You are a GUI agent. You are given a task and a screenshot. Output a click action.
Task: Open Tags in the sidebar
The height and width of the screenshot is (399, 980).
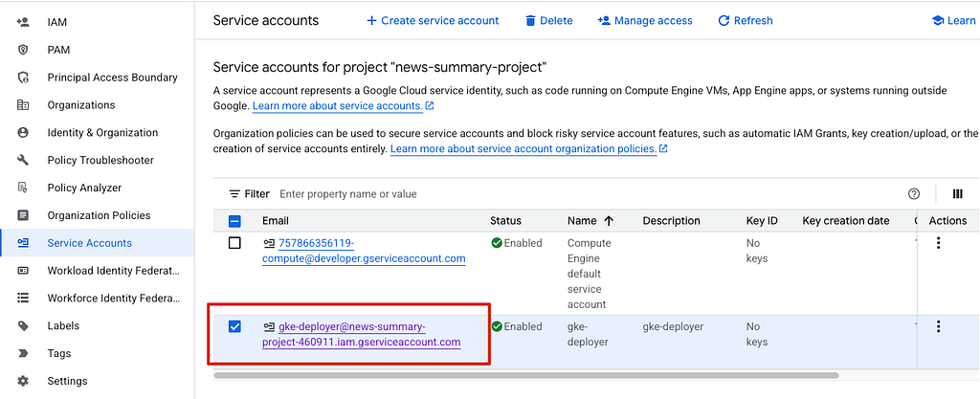(x=58, y=353)
